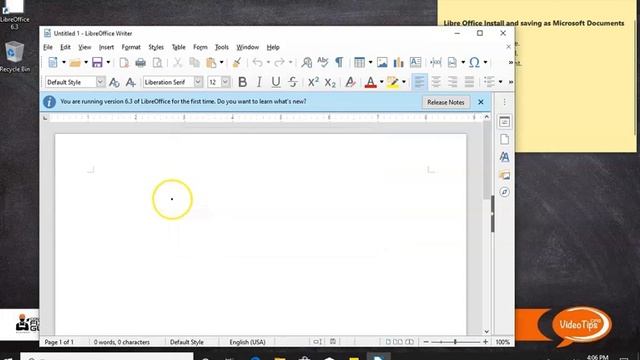Image resolution: width=640 pixels, height=360 pixels.
Task: Open the Edit menu
Action: (65, 47)
